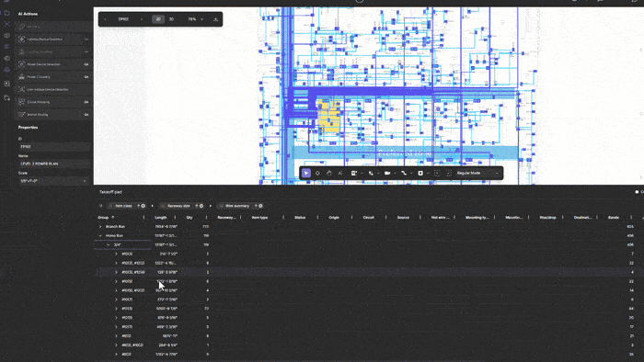Switch to 2D view
This screenshot has width=644, height=362.
coord(158,19)
